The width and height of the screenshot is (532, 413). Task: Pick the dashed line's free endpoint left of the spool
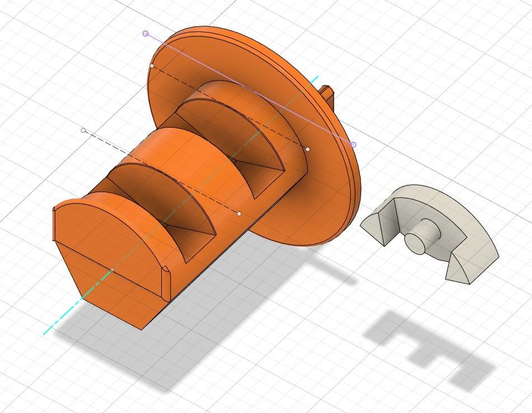[83, 131]
